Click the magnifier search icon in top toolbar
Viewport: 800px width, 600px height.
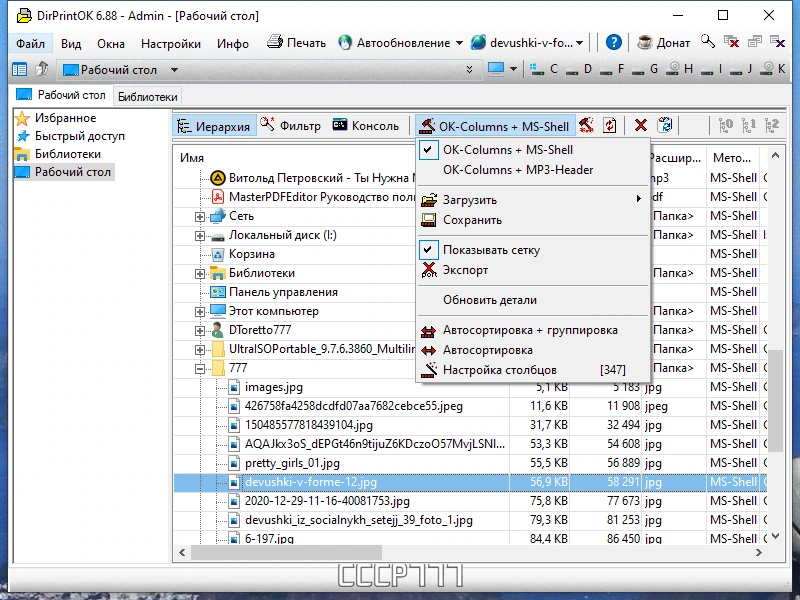tap(708, 41)
